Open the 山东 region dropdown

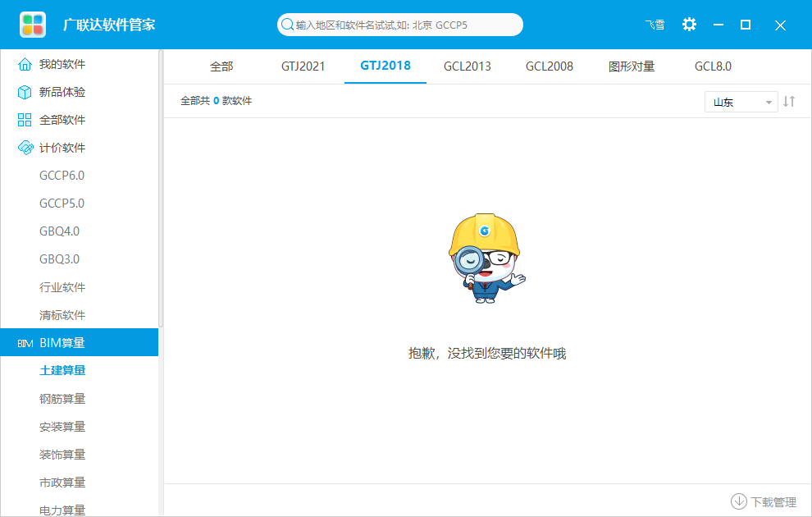(741, 102)
